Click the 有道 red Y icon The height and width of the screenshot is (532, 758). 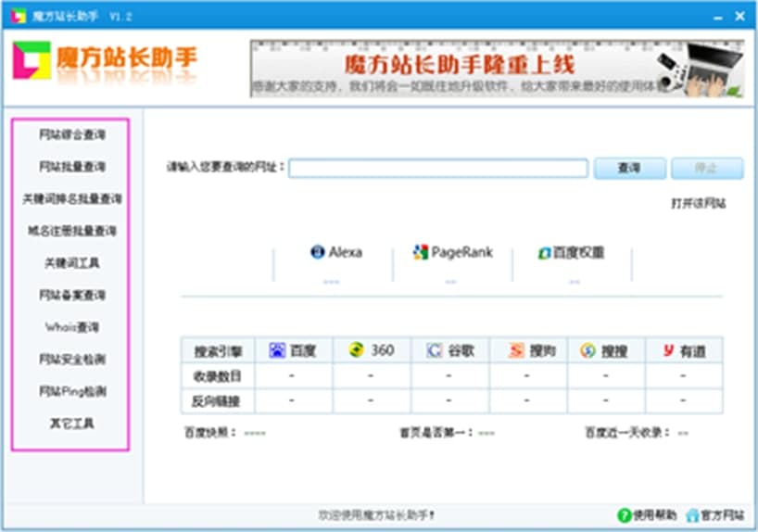pyautogui.click(x=668, y=350)
